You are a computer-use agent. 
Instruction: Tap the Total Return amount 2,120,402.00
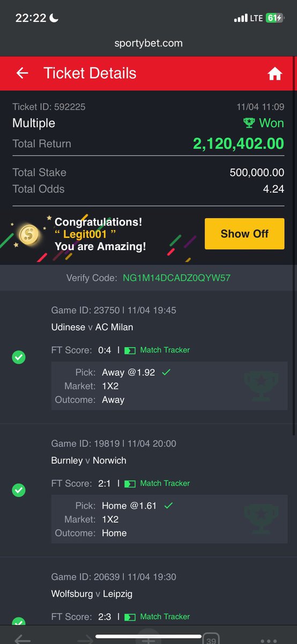click(x=239, y=143)
